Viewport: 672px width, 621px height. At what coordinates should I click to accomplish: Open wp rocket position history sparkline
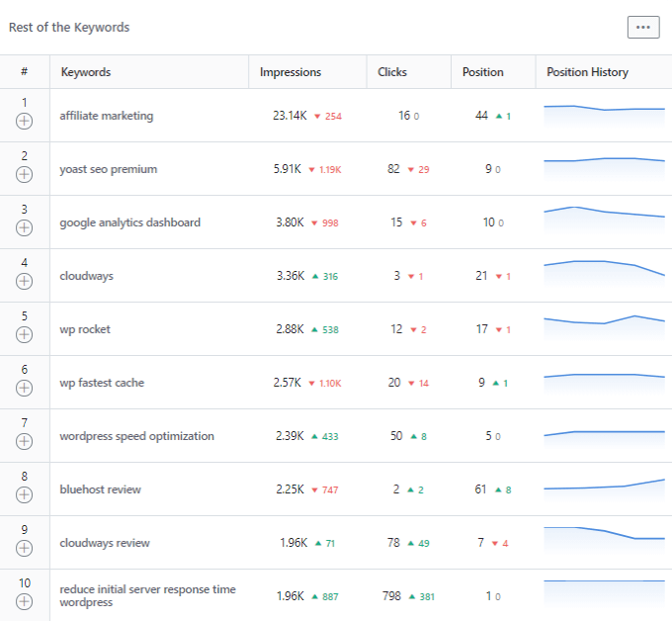pos(604,328)
